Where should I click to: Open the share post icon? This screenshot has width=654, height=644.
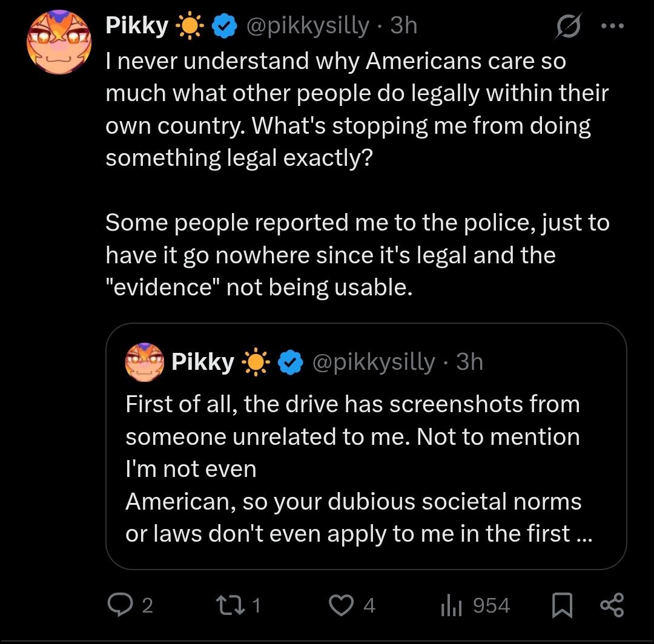tap(610, 605)
